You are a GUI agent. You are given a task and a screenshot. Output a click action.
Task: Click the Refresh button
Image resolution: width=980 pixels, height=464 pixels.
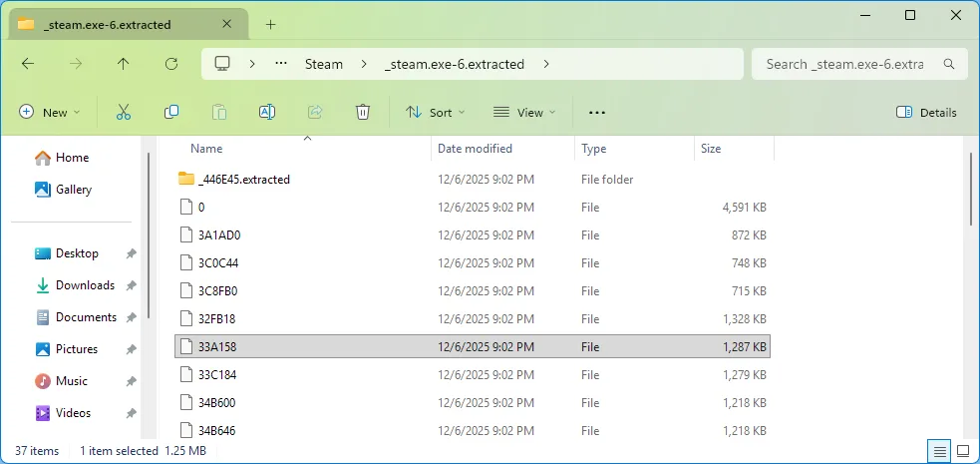[171, 64]
